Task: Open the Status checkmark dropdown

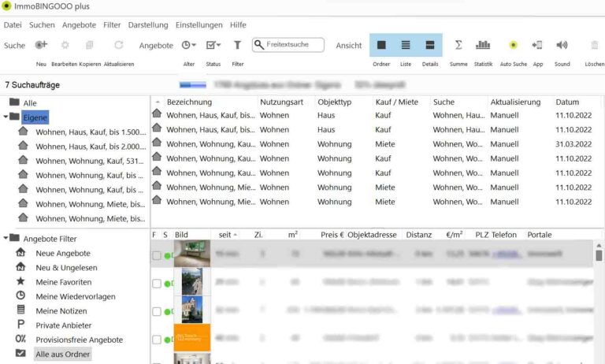Action: point(213,46)
